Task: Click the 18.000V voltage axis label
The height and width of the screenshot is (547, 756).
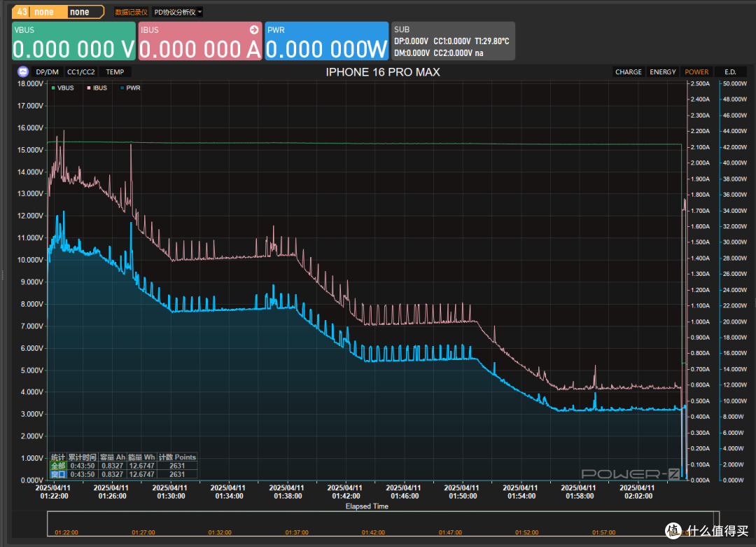Action: coord(30,83)
